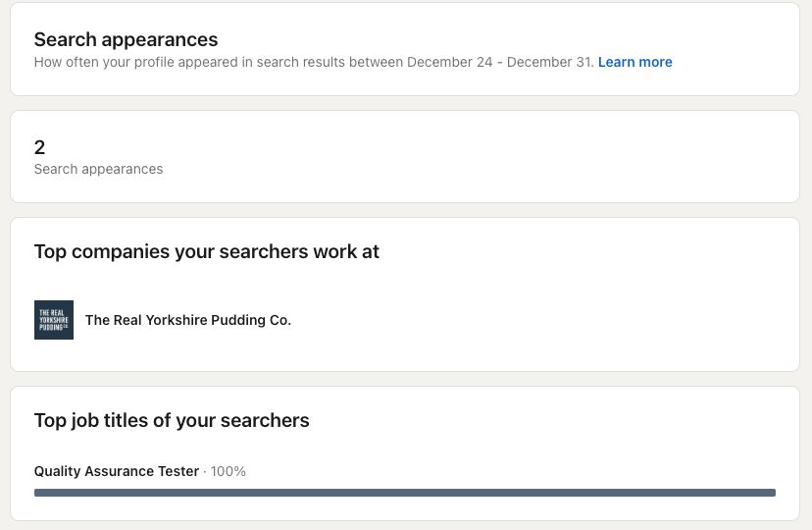
Task: Click the large number 2 count
Action: (x=40, y=147)
